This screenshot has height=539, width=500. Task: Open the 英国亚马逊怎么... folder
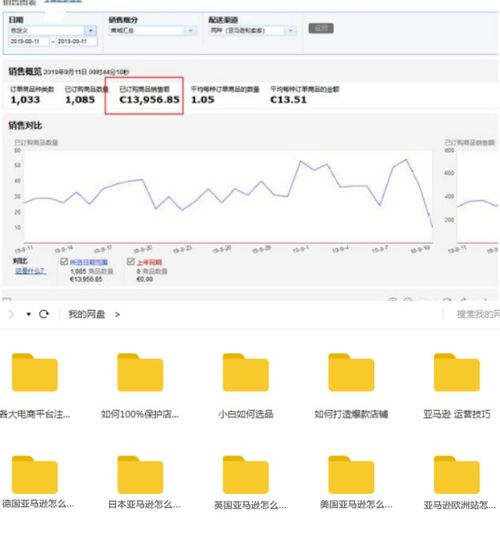click(x=246, y=475)
